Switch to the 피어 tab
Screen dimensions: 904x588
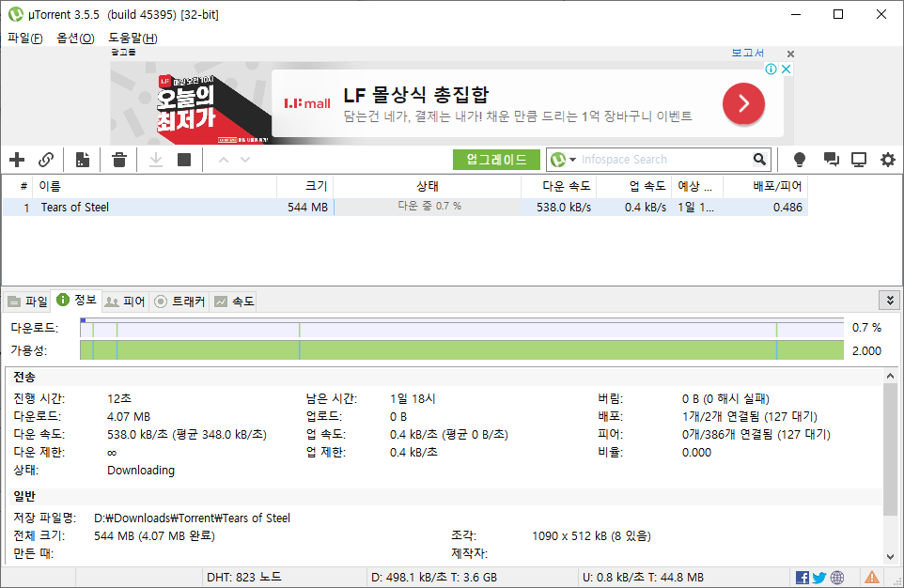[x=126, y=301]
